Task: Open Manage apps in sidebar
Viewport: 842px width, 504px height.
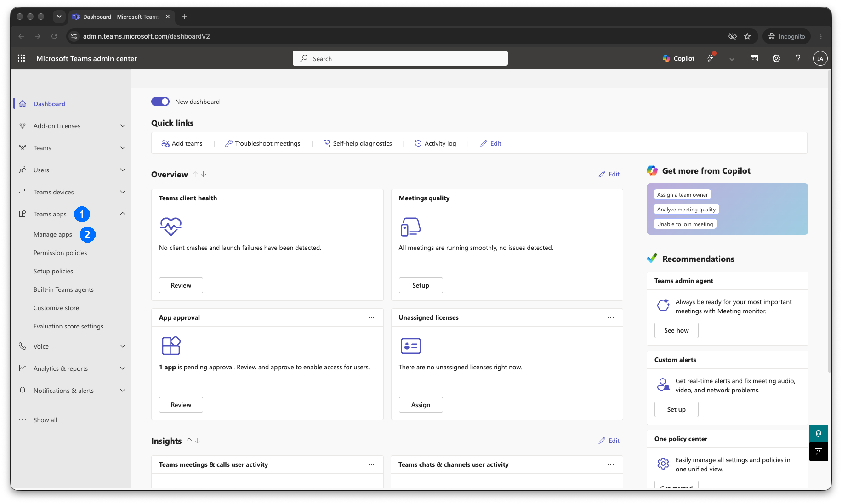Action: pos(53,234)
